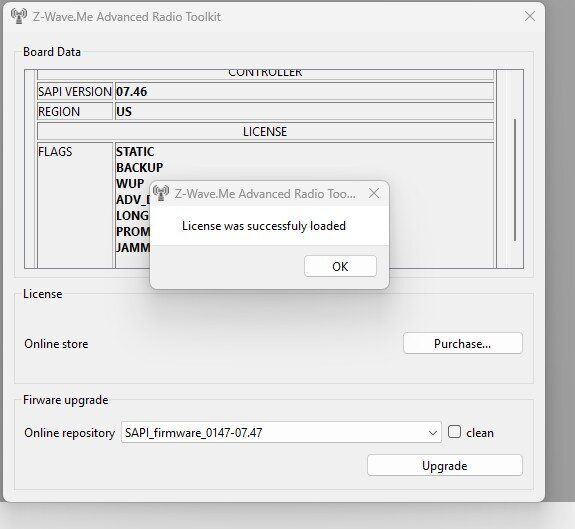Click the STATIC license flag
The height and width of the screenshot is (529, 575).
(x=135, y=151)
